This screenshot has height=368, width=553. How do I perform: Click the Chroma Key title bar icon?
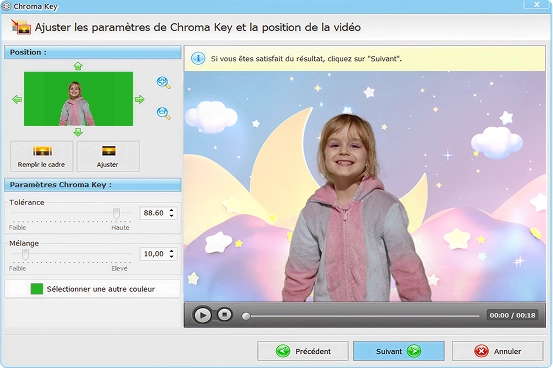pos(6,6)
